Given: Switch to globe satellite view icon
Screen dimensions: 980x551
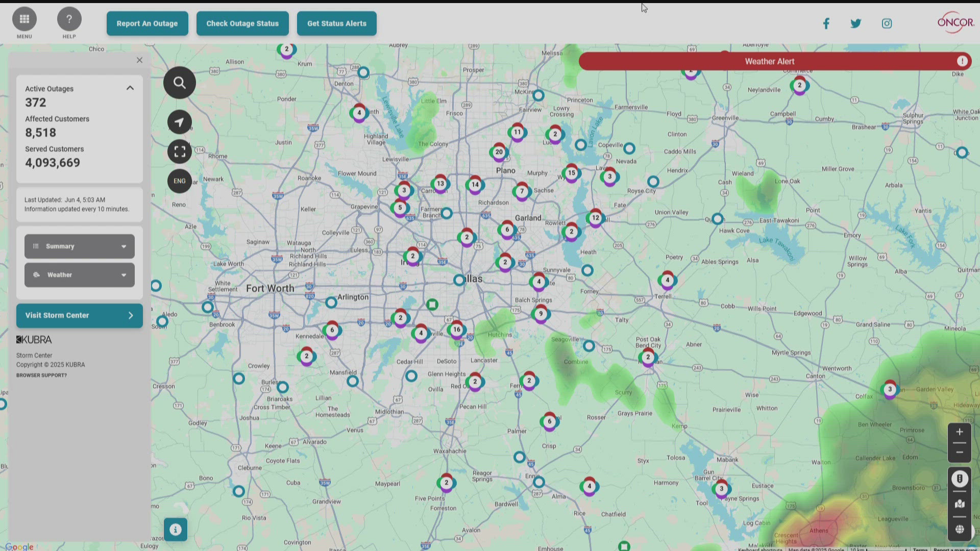Looking at the screenshot, I should click(x=960, y=529).
